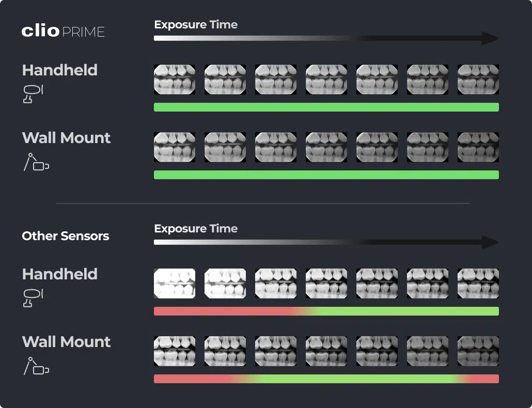Click the handheld icon under Other Sensors

click(x=33, y=297)
